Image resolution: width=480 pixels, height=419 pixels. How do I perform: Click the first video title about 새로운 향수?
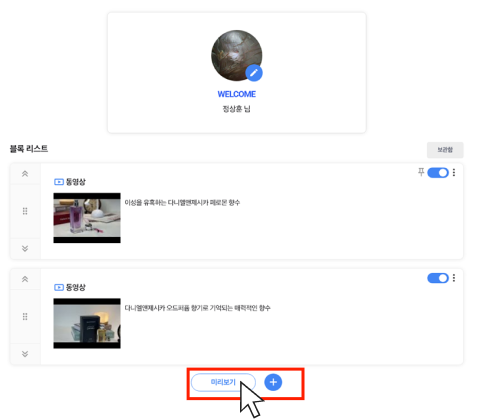[182, 203]
